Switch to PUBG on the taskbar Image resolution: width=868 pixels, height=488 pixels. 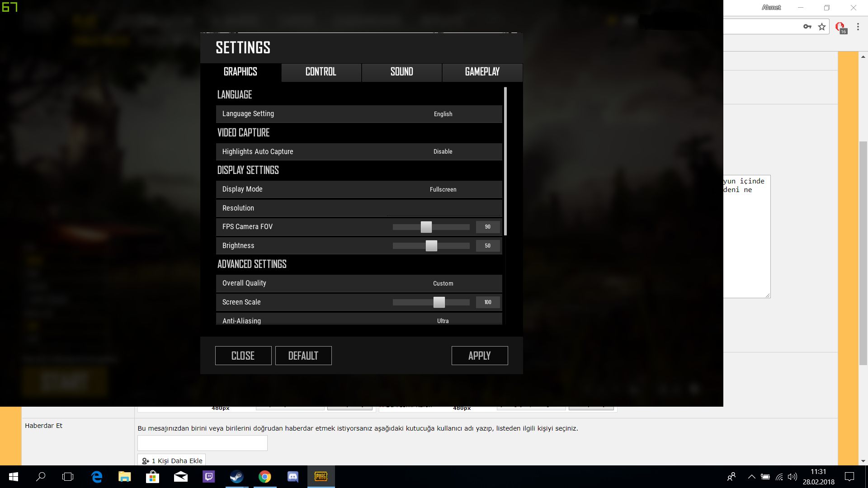tap(321, 477)
